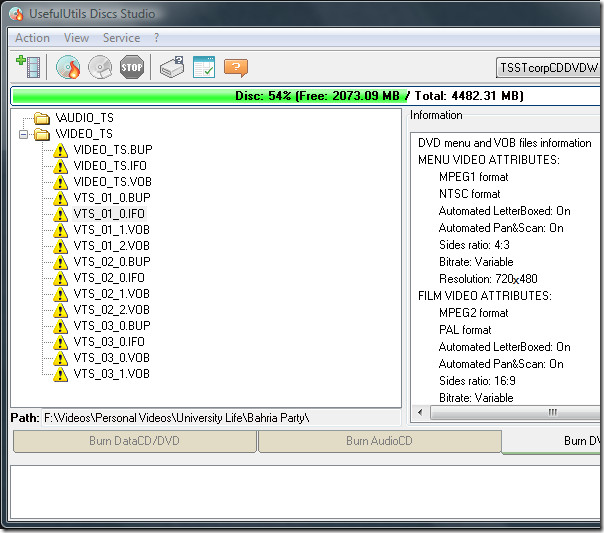Click the information panel horizontal scrollbar thumb
The width and height of the screenshot is (604, 533).
[x=516, y=412]
